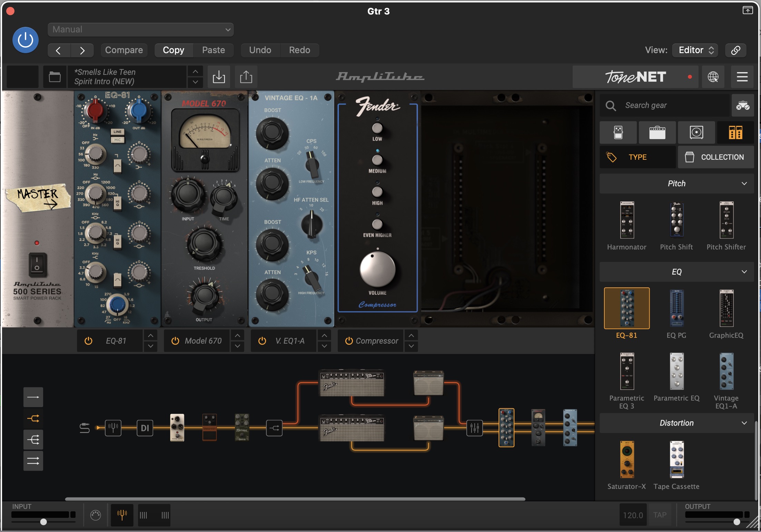This screenshot has width=761, height=532.
Task: Switch to the COLLECTION tab
Action: pyautogui.click(x=716, y=157)
